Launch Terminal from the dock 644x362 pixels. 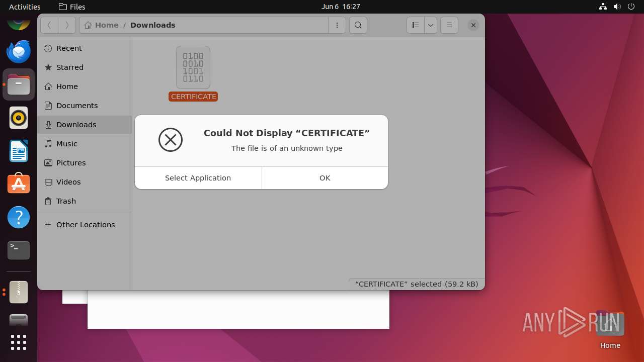coord(19,250)
